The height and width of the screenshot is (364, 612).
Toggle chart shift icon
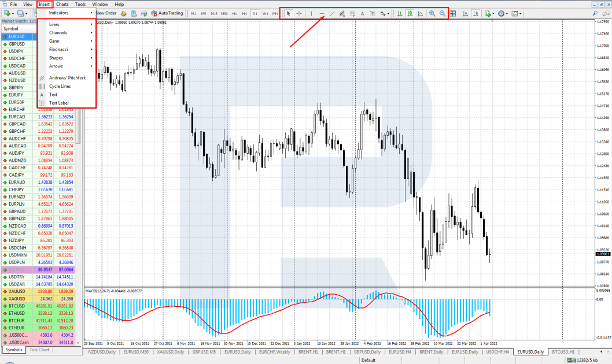(475, 14)
